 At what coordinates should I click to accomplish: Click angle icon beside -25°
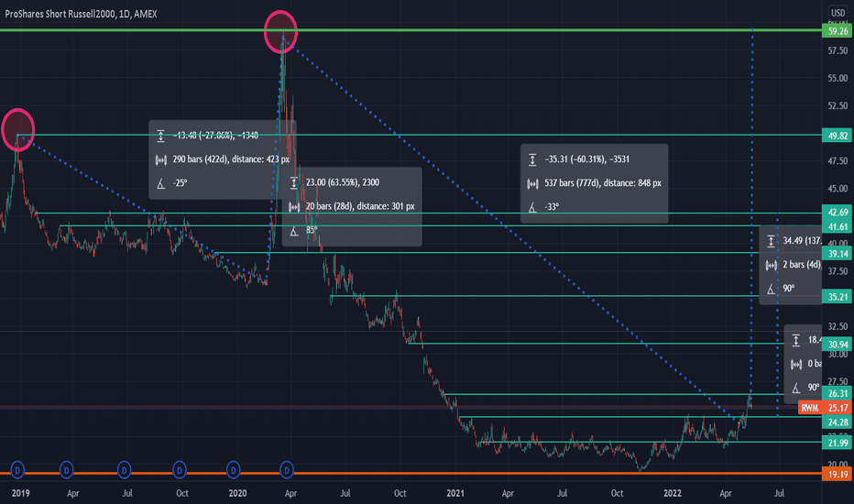click(160, 183)
